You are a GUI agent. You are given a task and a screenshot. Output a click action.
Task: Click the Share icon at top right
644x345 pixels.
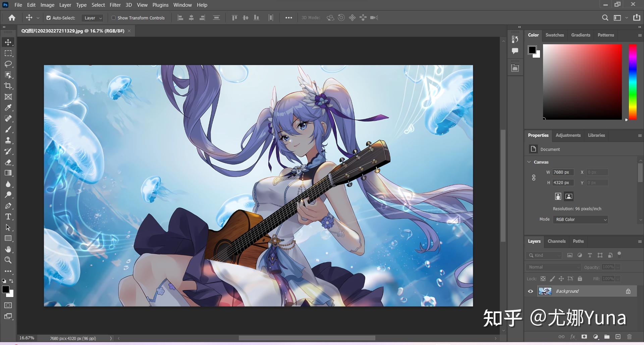pyautogui.click(x=637, y=17)
